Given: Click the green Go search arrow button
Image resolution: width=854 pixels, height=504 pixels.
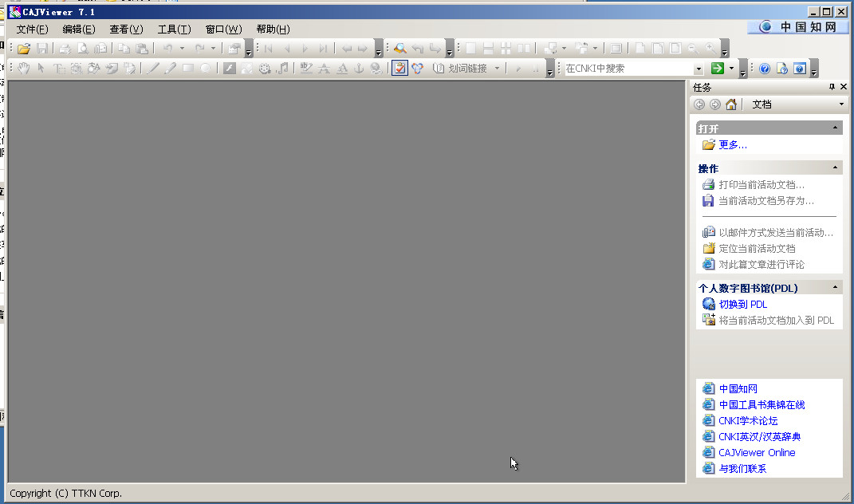Looking at the screenshot, I should click(x=718, y=68).
